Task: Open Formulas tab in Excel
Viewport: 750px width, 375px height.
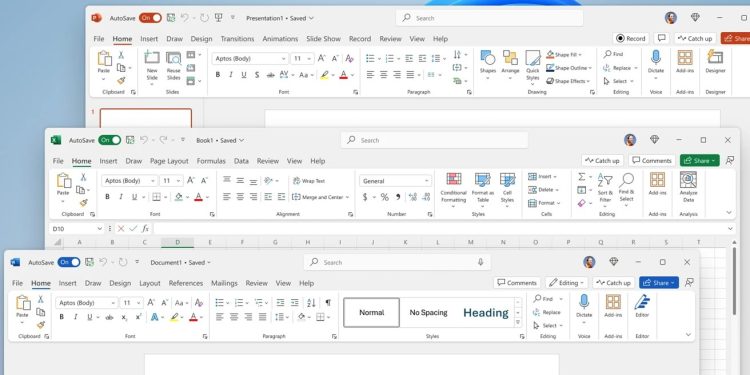Action: pos(211,161)
